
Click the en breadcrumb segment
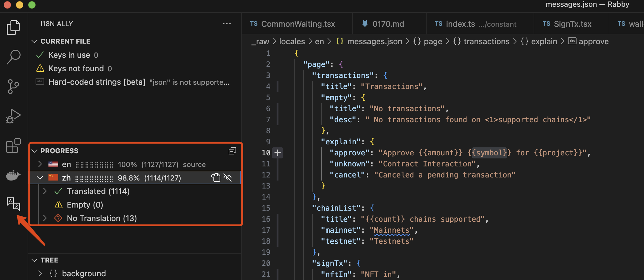point(319,41)
